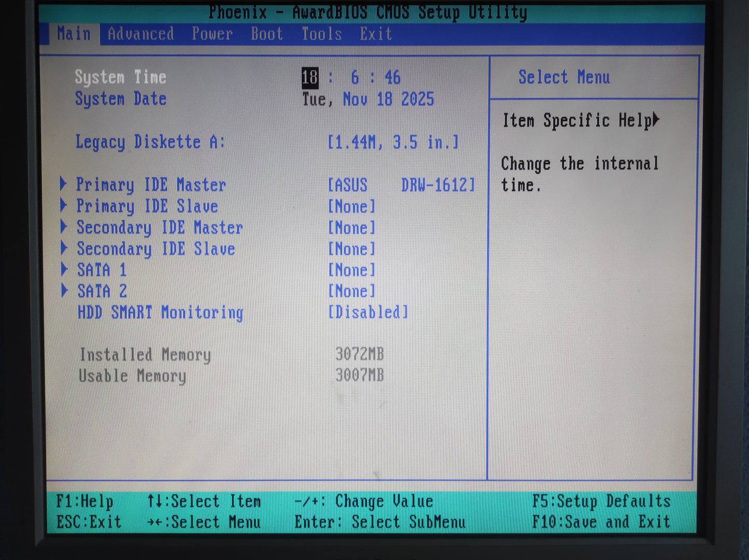
Task: Open the Secondary IDE Master submenu arrow
Action: 65,227
